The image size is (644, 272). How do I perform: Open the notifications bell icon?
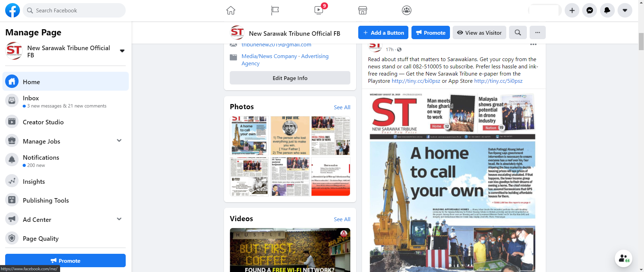(x=607, y=10)
